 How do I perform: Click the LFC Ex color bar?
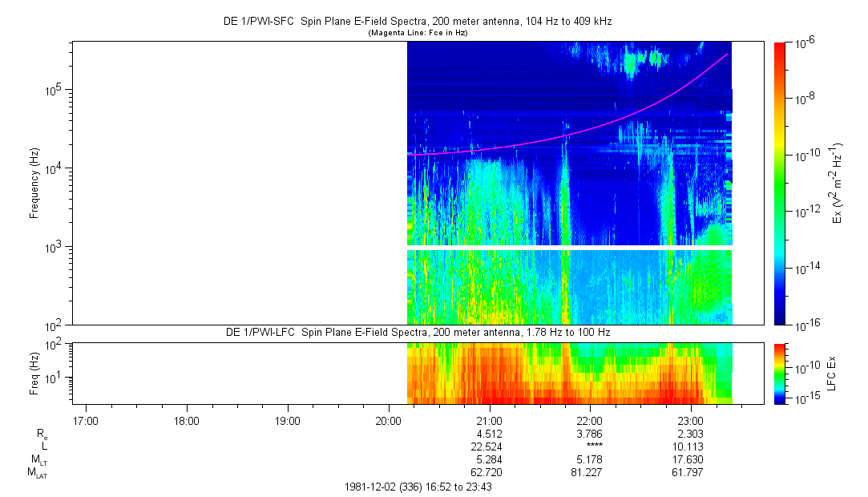pyautogui.click(x=781, y=373)
